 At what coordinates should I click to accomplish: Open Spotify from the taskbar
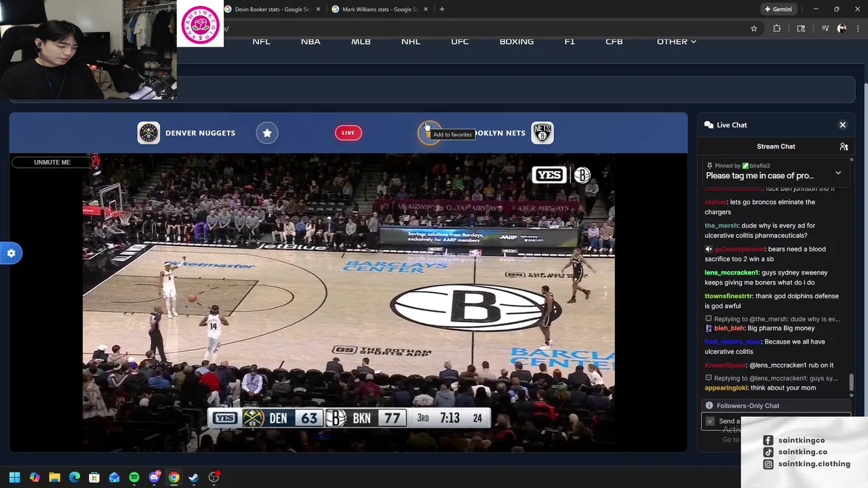(x=134, y=477)
